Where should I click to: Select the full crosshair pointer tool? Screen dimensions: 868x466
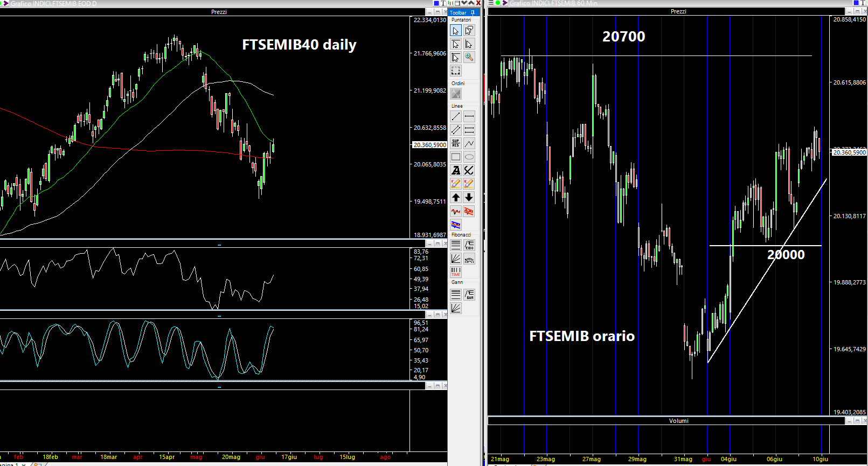[x=456, y=57]
